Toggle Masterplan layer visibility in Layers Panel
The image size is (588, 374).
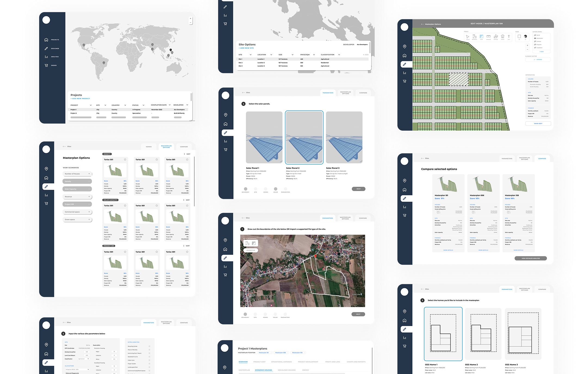click(x=535, y=38)
